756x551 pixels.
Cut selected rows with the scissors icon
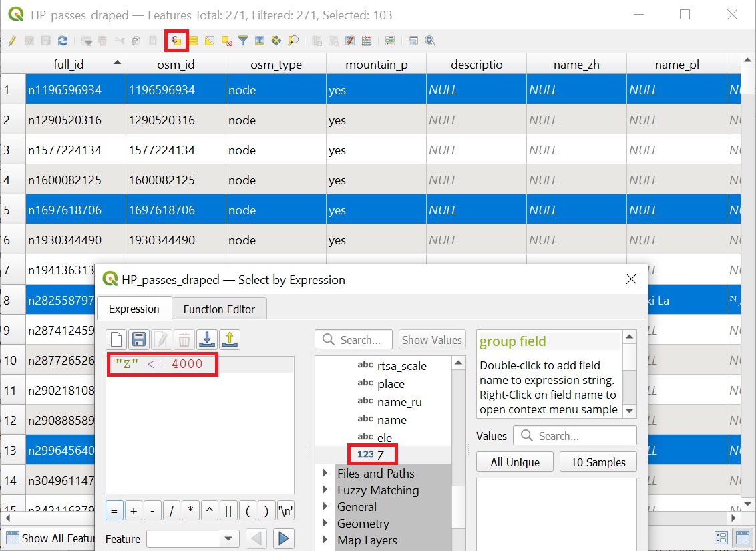120,41
